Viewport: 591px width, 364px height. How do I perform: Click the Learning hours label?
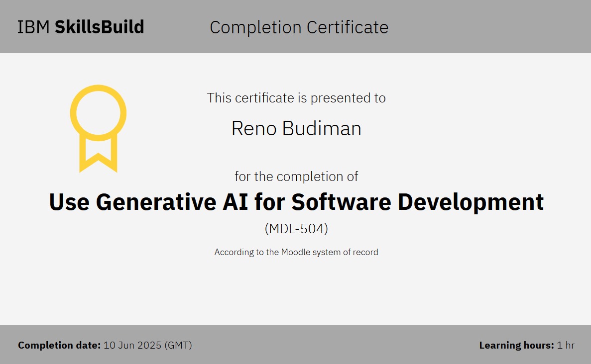(x=516, y=345)
